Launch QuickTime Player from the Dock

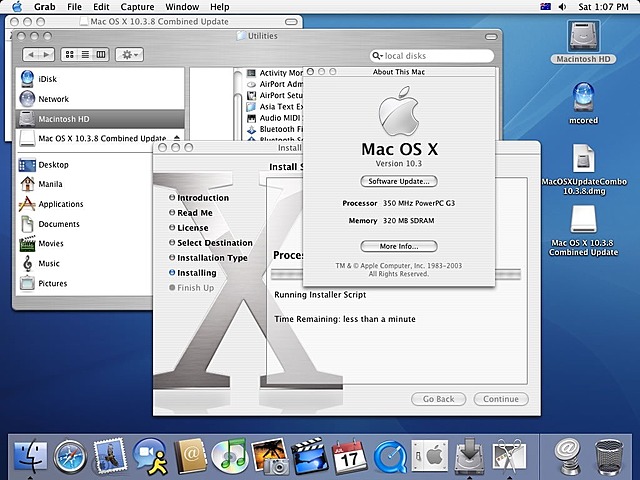(x=390, y=457)
